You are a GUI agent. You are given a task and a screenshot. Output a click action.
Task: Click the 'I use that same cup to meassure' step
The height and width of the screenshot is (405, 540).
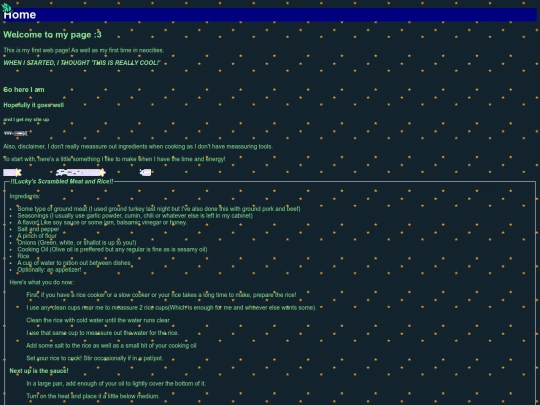(x=103, y=333)
